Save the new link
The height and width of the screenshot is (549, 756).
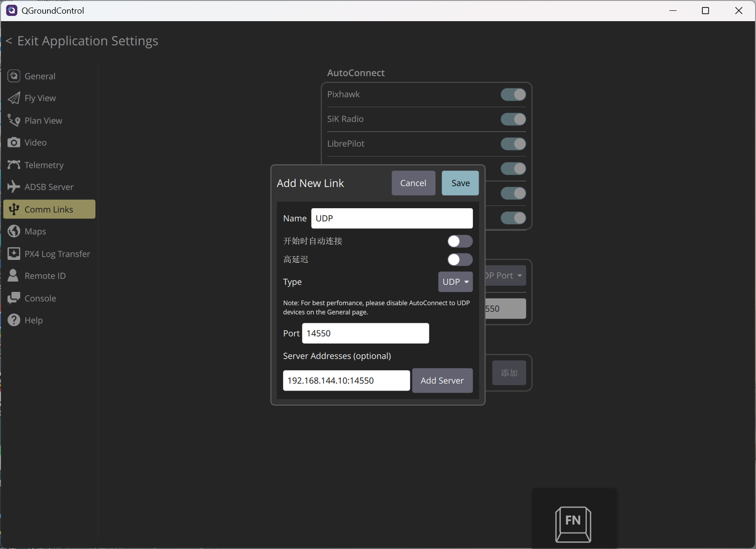pyautogui.click(x=460, y=183)
